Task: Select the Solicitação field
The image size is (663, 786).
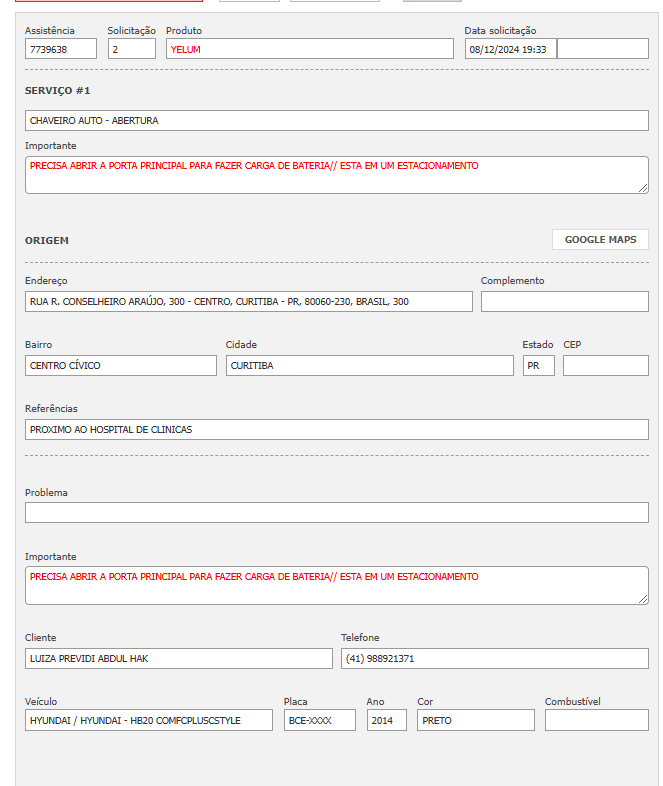Action: [132, 49]
